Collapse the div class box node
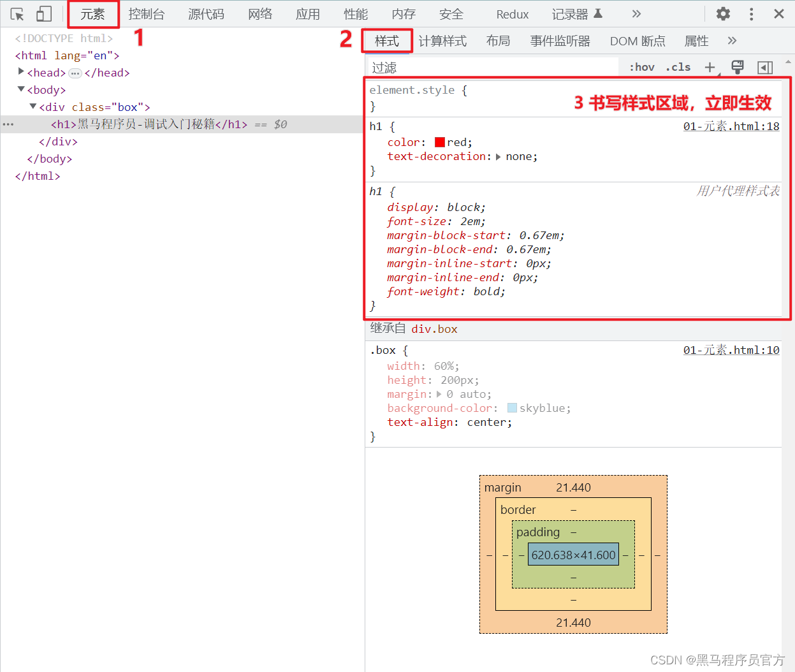Screen dimensions: 795x672 [33, 106]
